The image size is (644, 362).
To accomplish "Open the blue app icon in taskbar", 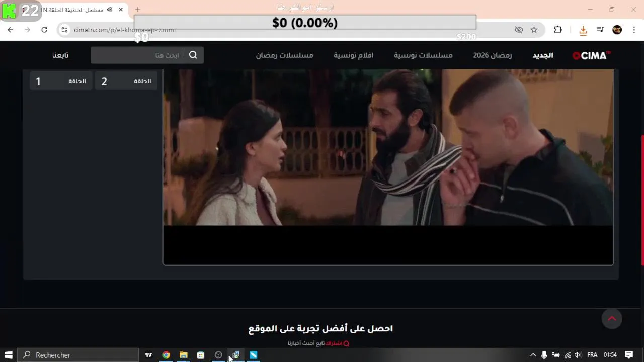I will point(254,355).
